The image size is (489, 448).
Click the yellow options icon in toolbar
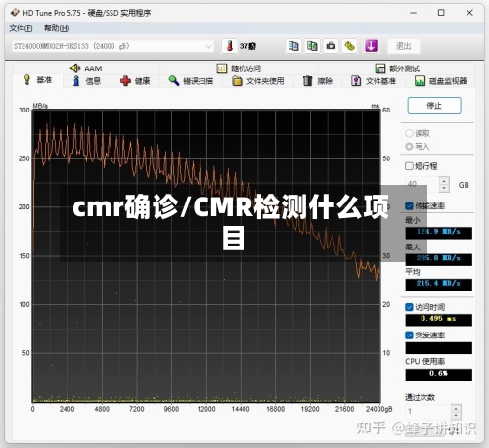pos(349,46)
